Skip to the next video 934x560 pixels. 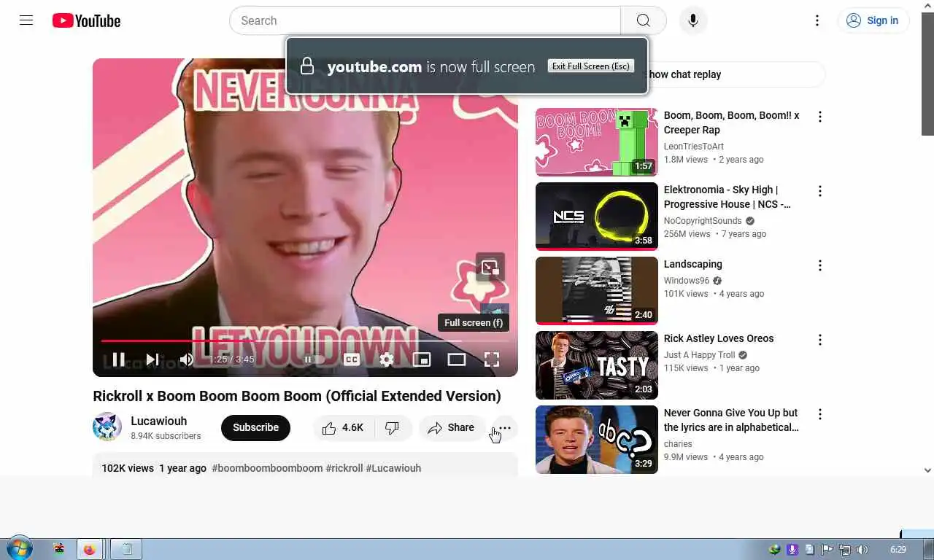[153, 359]
